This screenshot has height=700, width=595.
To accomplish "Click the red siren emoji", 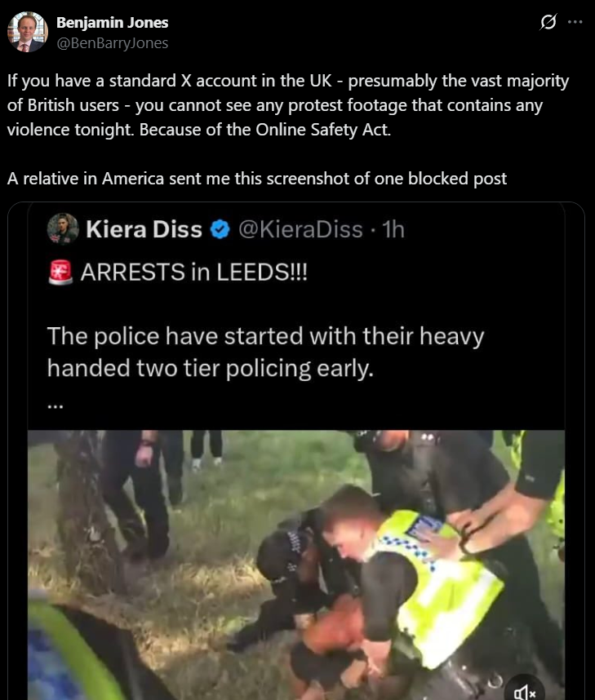I will (x=60, y=272).
